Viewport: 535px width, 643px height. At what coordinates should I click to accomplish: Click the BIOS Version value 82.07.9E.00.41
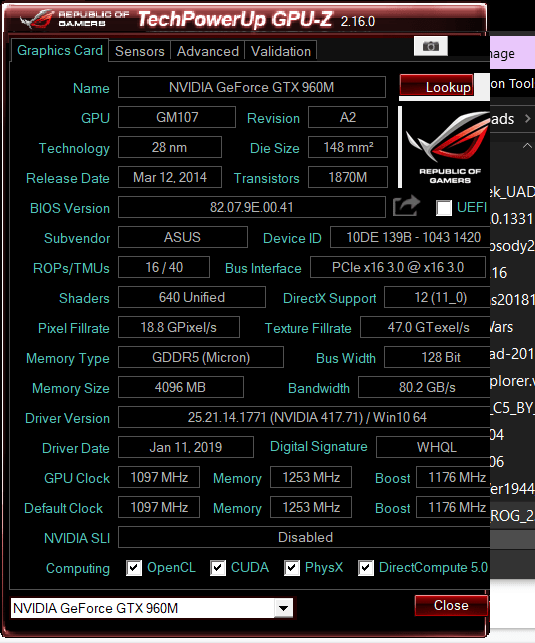pyautogui.click(x=252, y=207)
